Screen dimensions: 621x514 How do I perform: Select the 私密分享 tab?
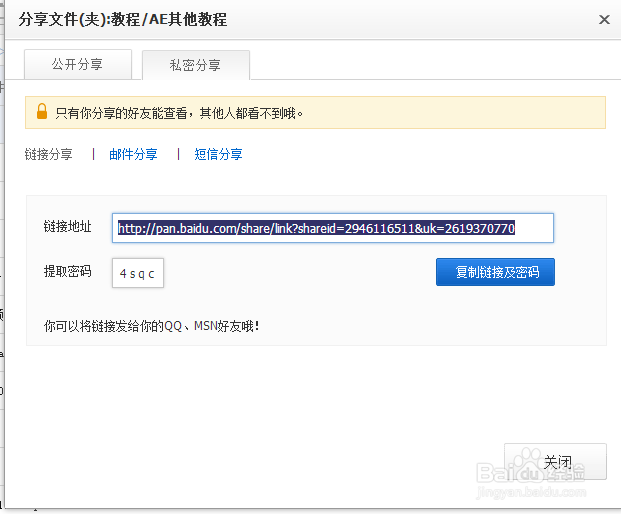(196, 65)
